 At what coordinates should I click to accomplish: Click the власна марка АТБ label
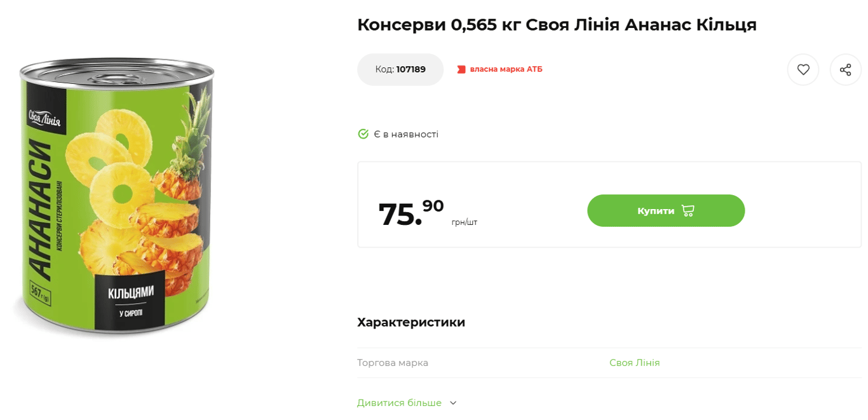point(506,69)
